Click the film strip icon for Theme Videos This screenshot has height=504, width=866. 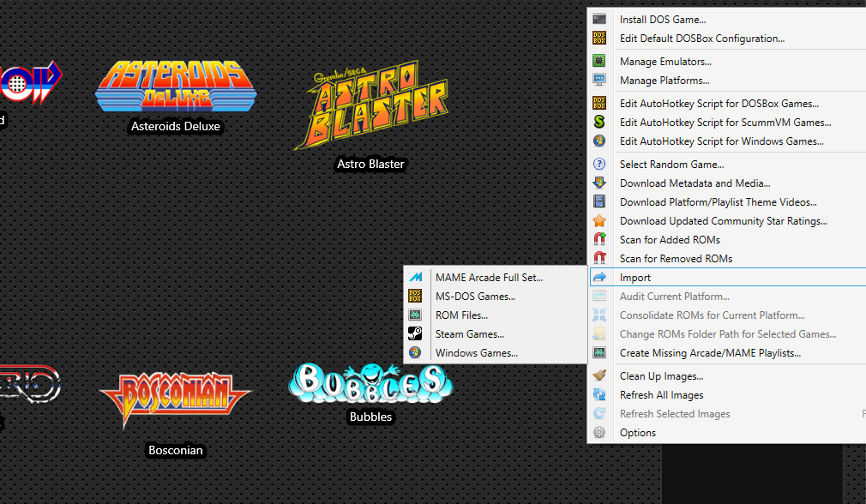(x=599, y=201)
